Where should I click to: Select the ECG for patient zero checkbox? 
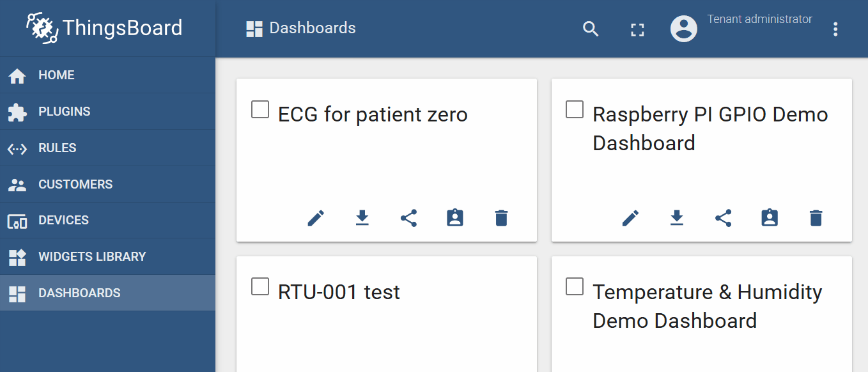260,109
